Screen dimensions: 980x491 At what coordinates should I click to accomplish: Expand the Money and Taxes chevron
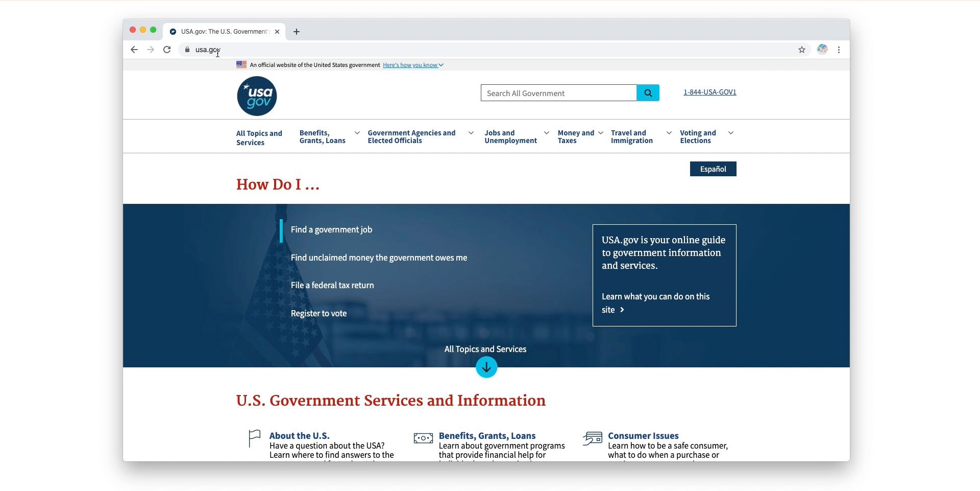pos(601,133)
